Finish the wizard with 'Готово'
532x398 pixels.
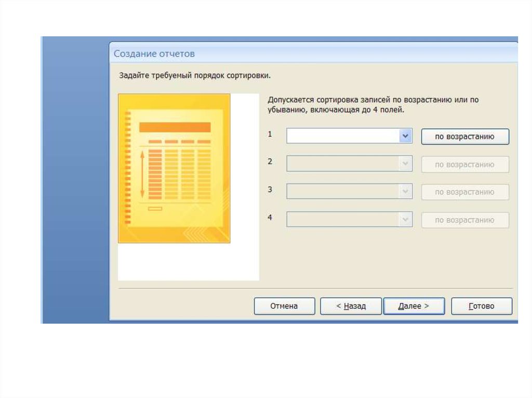pos(481,306)
